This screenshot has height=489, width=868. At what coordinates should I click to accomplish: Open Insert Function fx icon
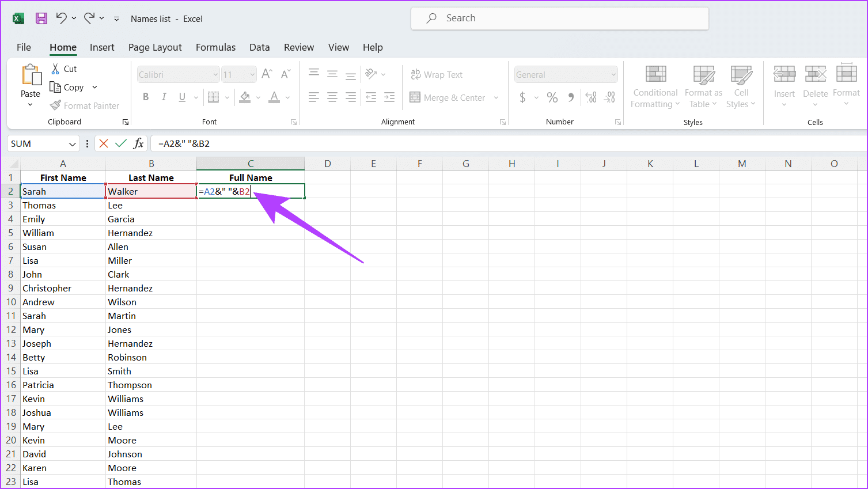pos(138,143)
